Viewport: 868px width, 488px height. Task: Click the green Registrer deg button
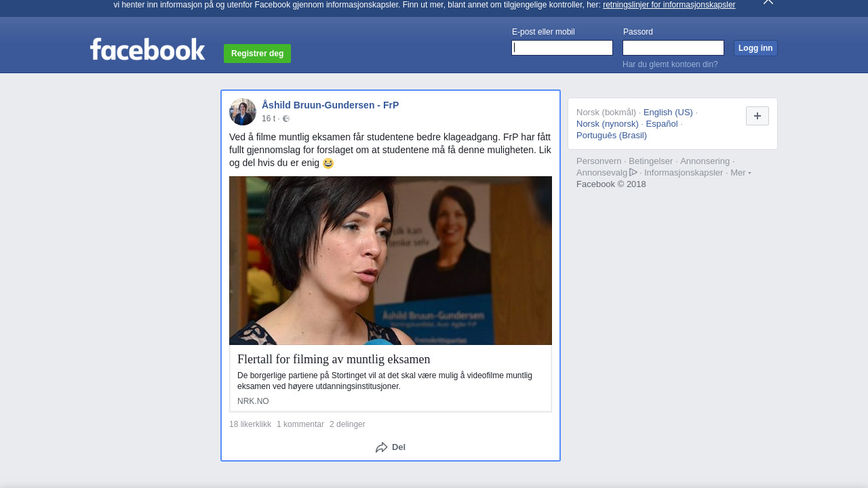point(257,54)
